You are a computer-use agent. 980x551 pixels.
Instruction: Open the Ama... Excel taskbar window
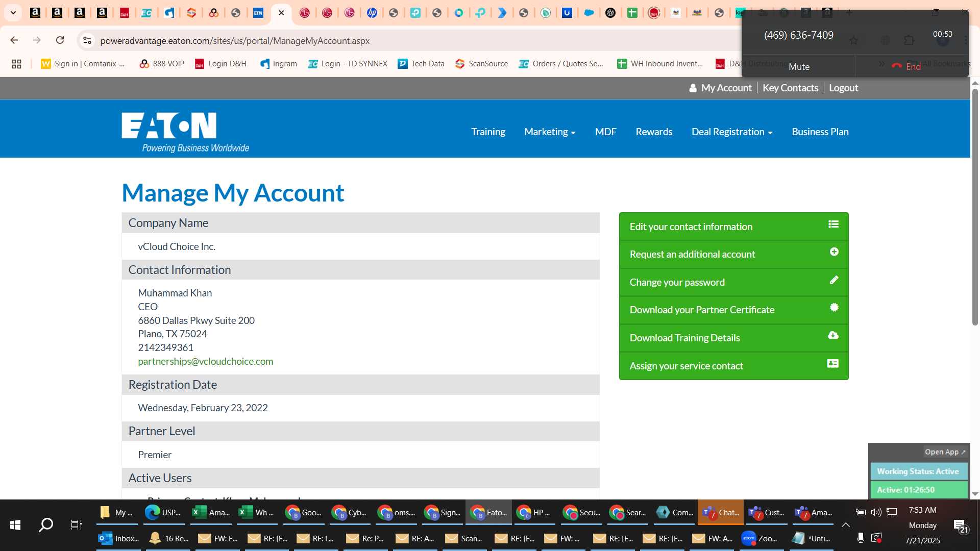[x=211, y=512]
